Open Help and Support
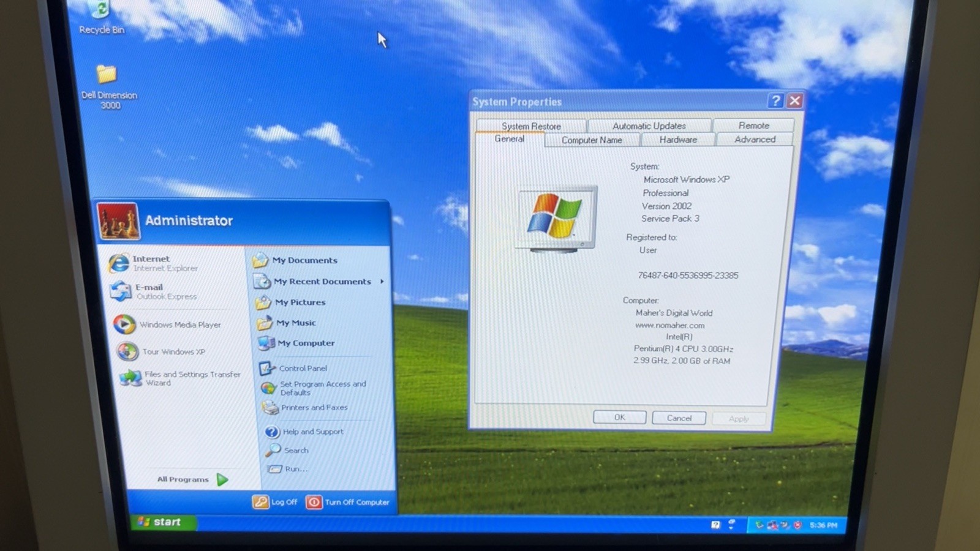 304,432
